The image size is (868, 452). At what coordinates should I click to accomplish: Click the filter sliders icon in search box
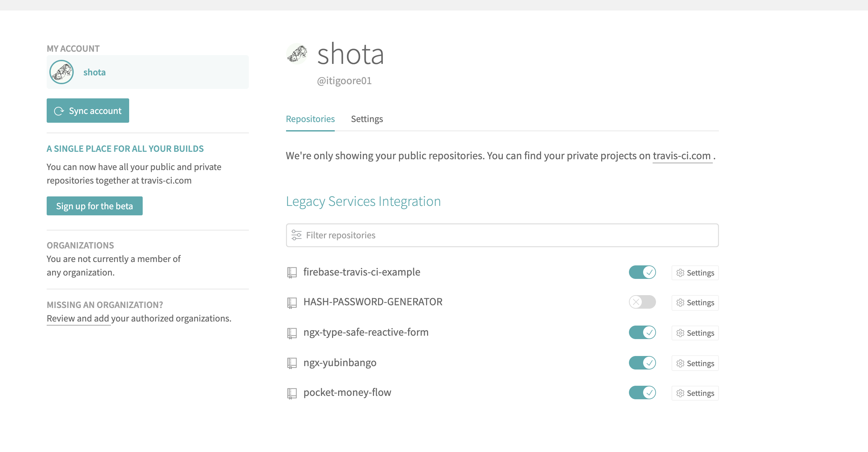click(x=297, y=235)
